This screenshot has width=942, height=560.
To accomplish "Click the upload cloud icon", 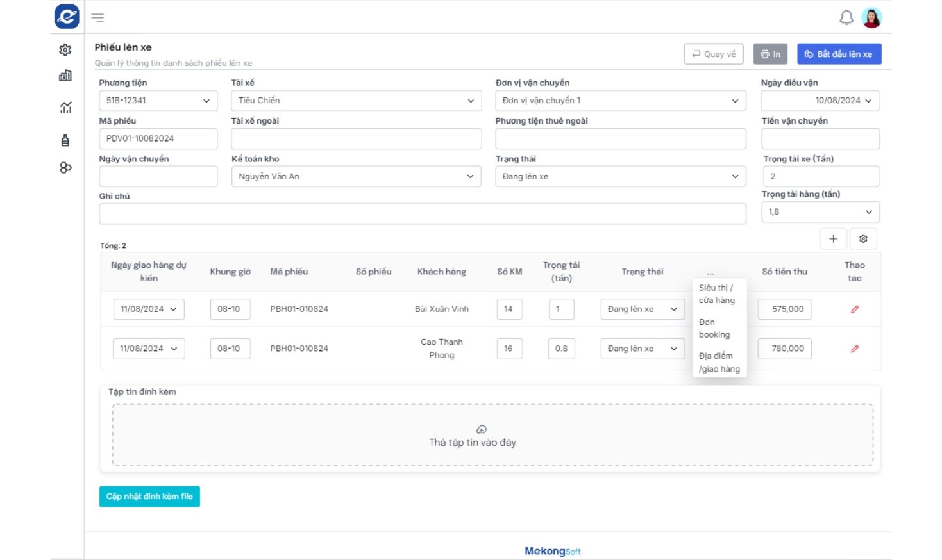I will [x=481, y=429].
